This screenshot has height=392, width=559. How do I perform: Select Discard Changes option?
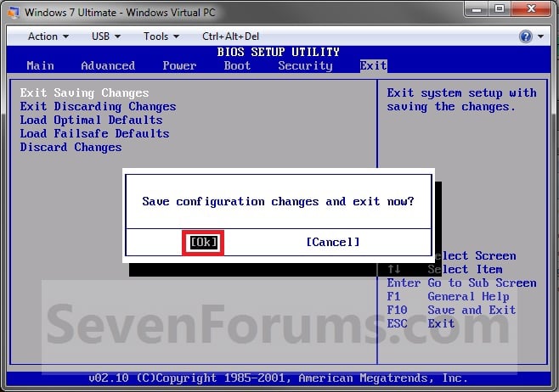[x=71, y=147]
